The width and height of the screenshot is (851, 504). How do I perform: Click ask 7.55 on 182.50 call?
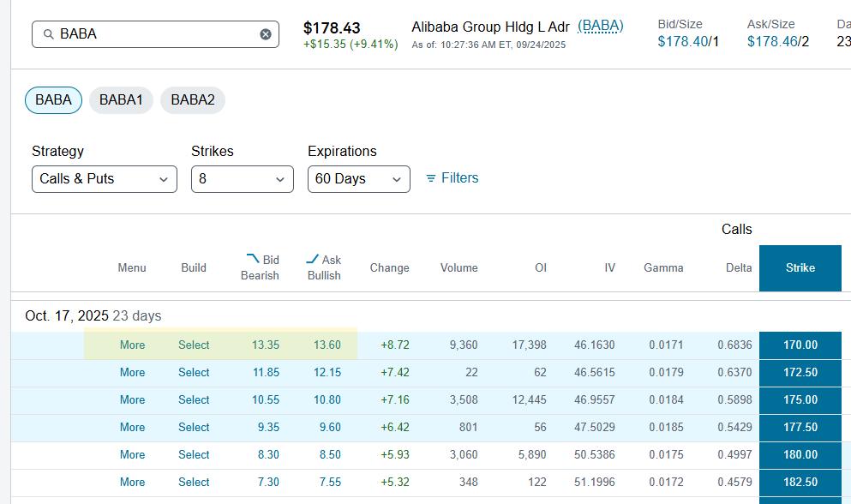(330, 483)
